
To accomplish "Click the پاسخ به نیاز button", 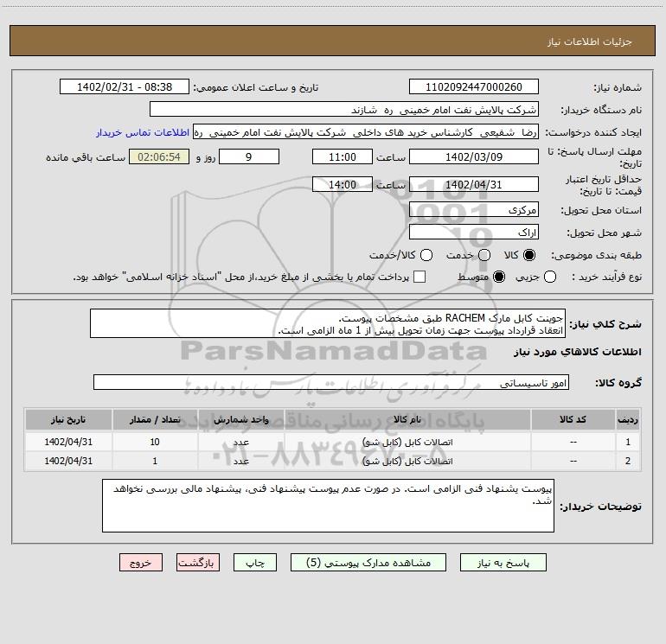I will (503, 563).
